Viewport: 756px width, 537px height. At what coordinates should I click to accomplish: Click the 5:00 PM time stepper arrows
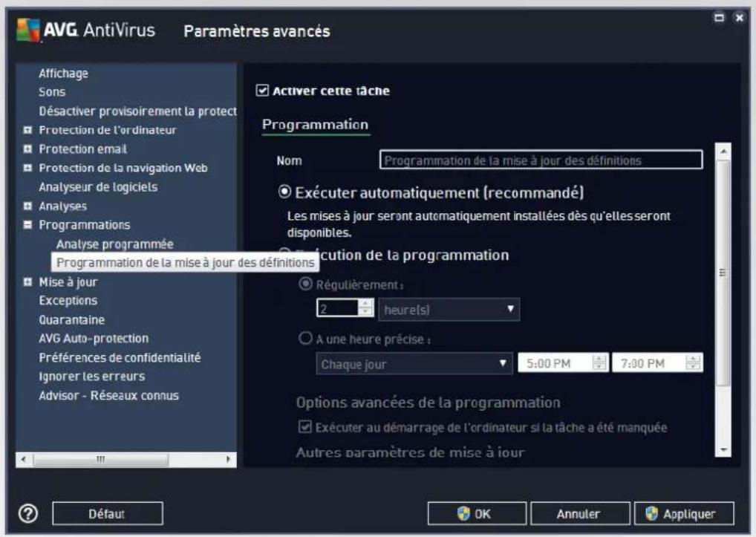(599, 363)
